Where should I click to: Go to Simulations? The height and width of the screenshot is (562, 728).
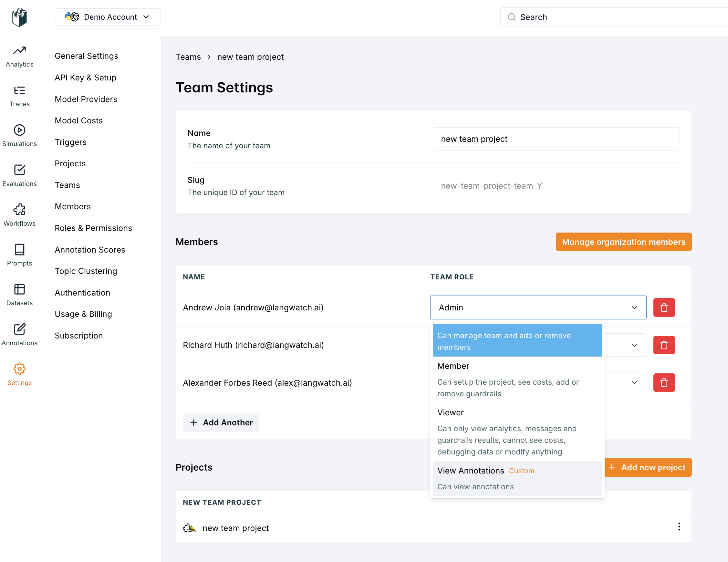[x=19, y=135]
